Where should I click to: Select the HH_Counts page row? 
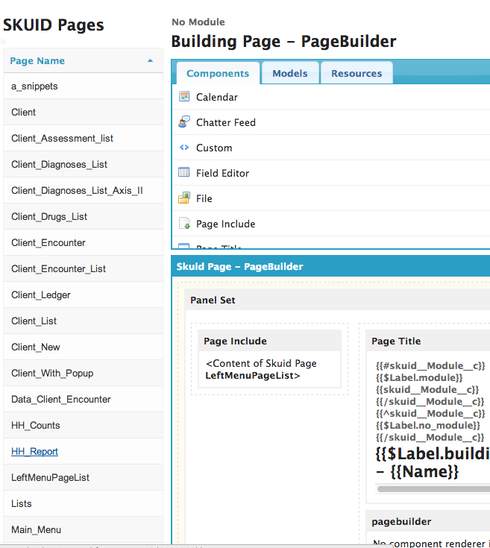pos(83,425)
